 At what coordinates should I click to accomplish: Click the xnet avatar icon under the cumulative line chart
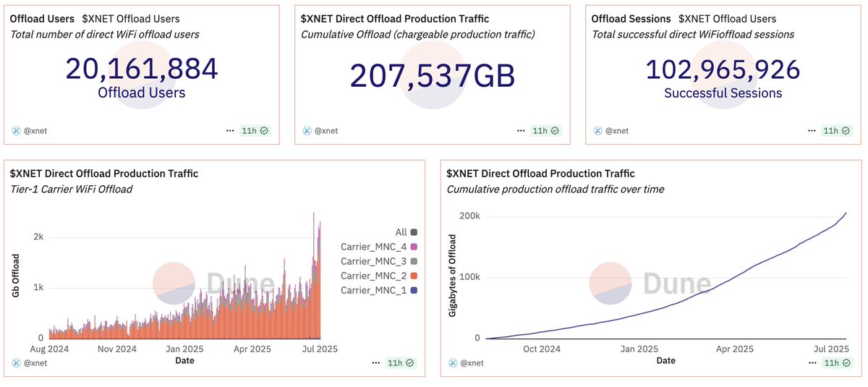pos(452,362)
